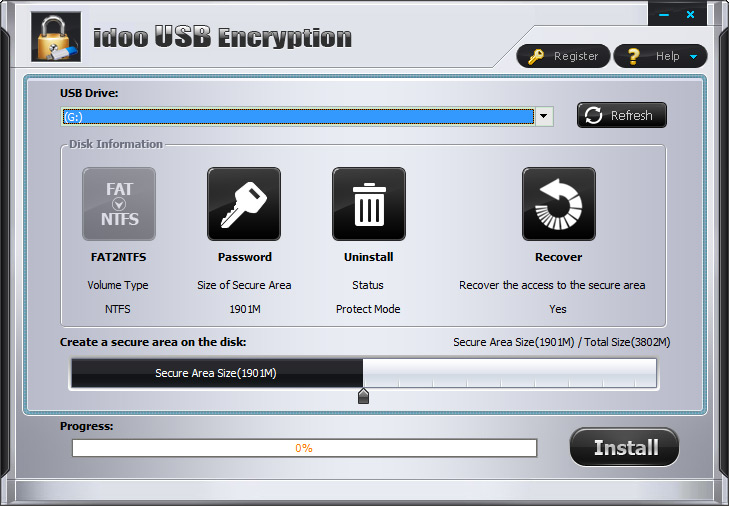Click the Register button label
The width and height of the screenshot is (729, 506).
pyautogui.click(x=575, y=57)
